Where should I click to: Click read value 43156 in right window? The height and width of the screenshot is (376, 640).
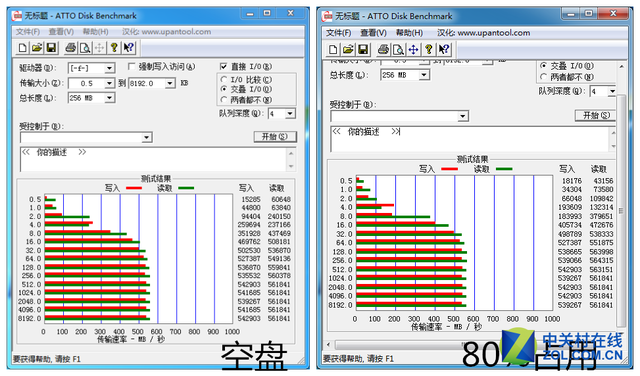(x=603, y=180)
